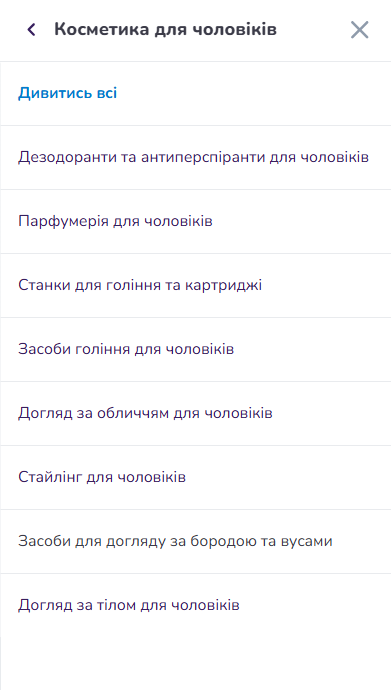Screen dimensions: 391x690
Task: Click the back chevron arrow icon
Action: [31, 30]
